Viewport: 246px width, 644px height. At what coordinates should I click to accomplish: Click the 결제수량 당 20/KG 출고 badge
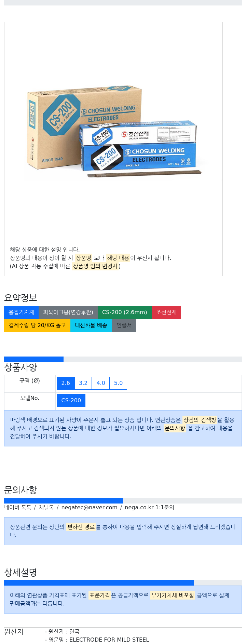(x=37, y=325)
